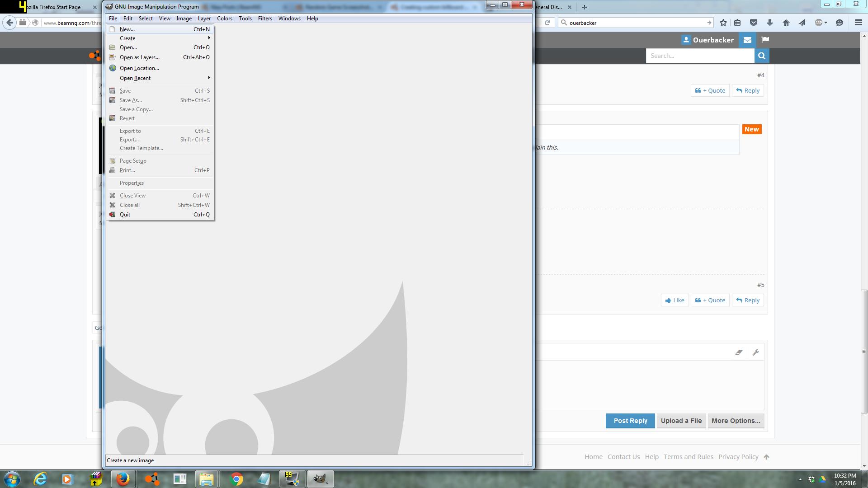Image resolution: width=868 pixels, height=488 pixels.
Task: Click Firefox home icon
Action: 786,23
